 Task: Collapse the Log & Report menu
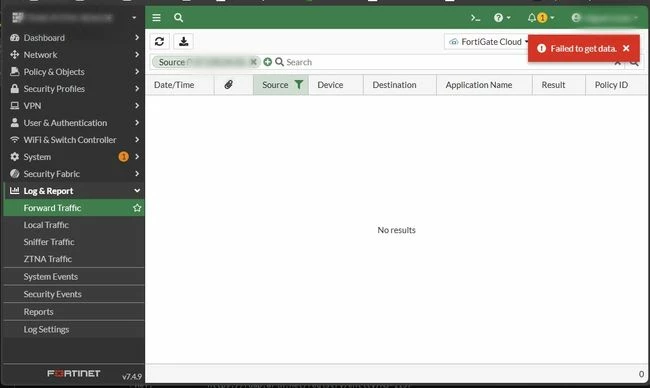tap(74, 191)
